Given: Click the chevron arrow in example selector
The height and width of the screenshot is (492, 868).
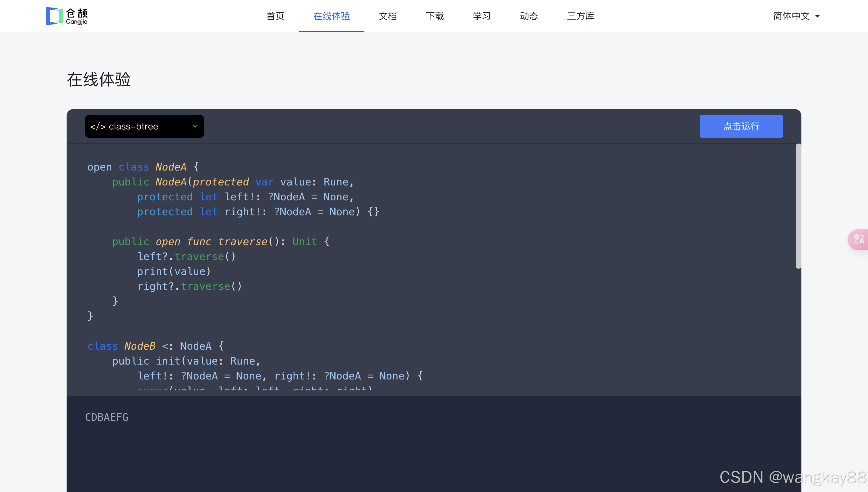Looking at the screenshot, I should coord(195,126).
